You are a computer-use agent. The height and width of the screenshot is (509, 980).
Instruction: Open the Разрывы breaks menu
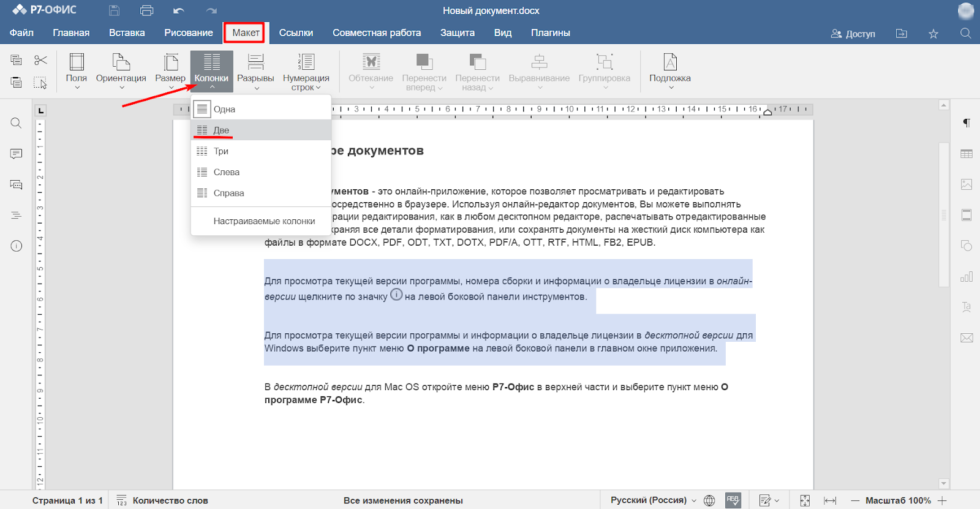point(255,71)
